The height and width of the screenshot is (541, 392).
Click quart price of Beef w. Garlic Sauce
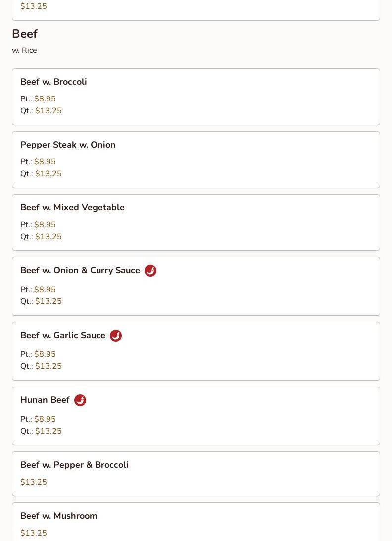coord(49,366)
